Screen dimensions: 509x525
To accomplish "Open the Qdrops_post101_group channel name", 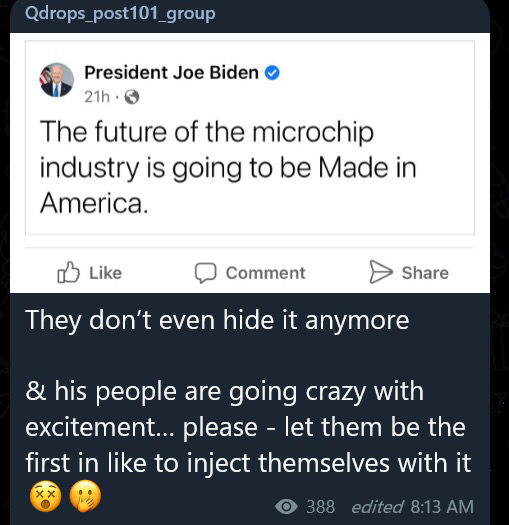I will (x=120, y=14).
